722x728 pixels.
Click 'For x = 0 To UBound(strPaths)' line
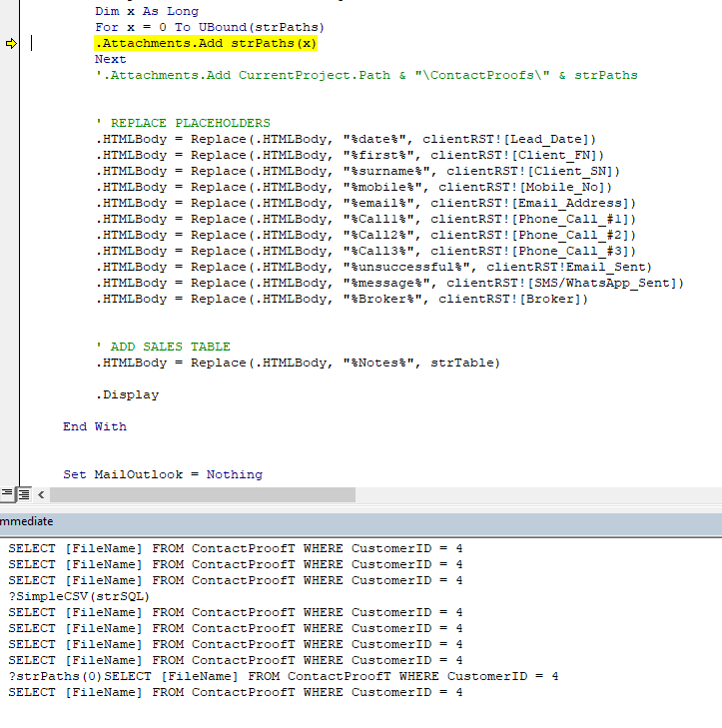tap(210, 27)
